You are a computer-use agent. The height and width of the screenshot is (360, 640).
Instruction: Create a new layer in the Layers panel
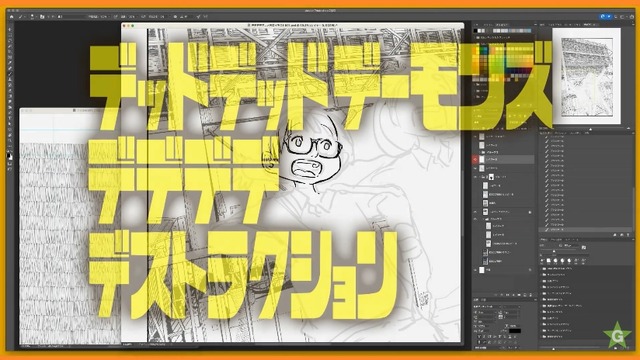pyautogui.click(x=525, y=295)
